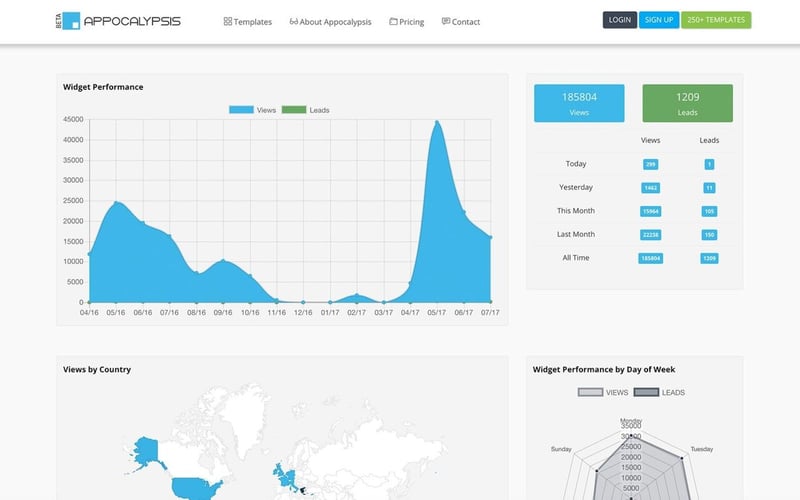The image size is (800, 500).
Task: Click Widget Performance by Day of Week heading
Action: tap(604, 369)
